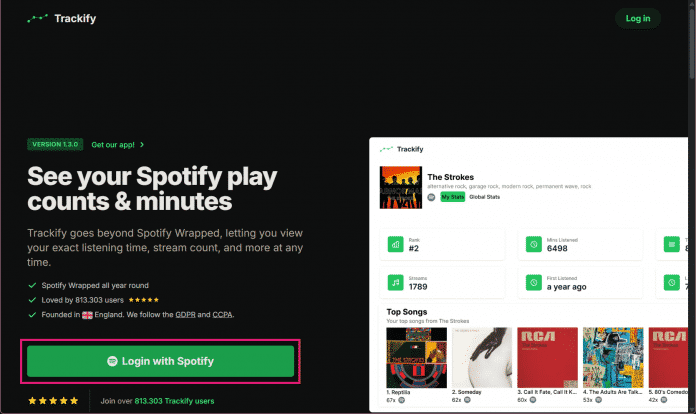Click the Login with Spotify button

(160, 360)
